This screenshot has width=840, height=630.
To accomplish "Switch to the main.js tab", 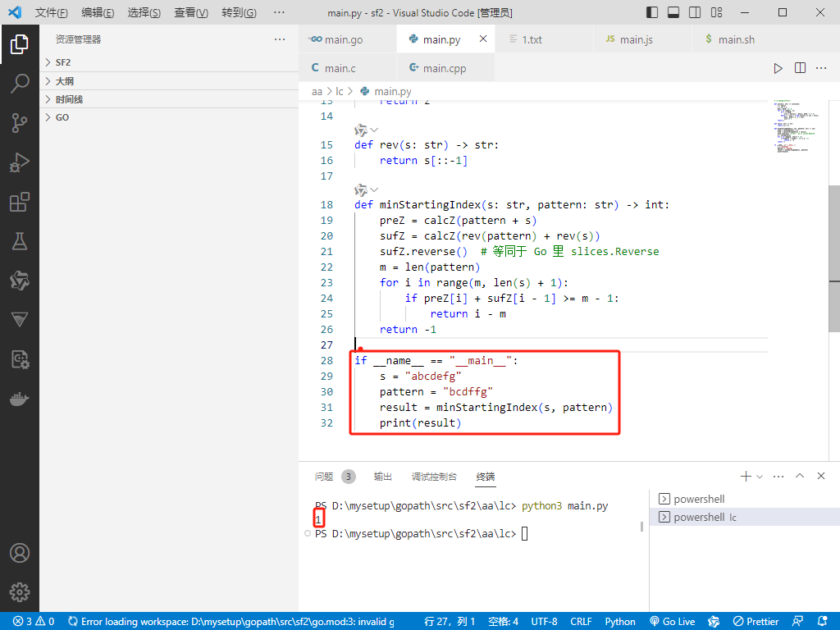I will (643, 39).
